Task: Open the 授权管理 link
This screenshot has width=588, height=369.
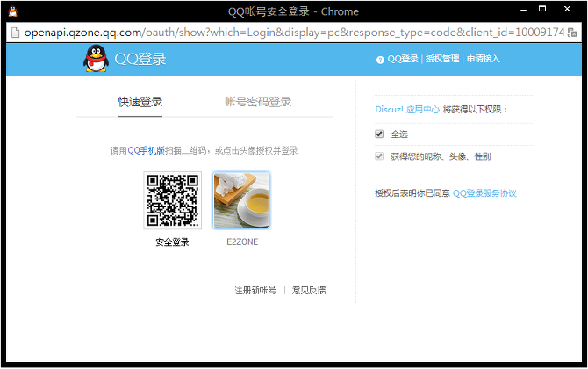Action: pos(442,59)
